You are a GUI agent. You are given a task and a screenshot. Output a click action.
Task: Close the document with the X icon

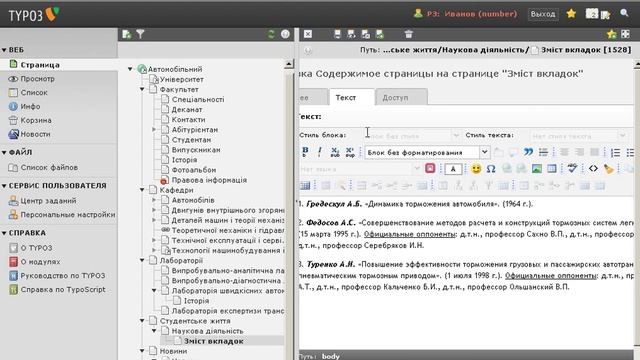tap(308, 34)
